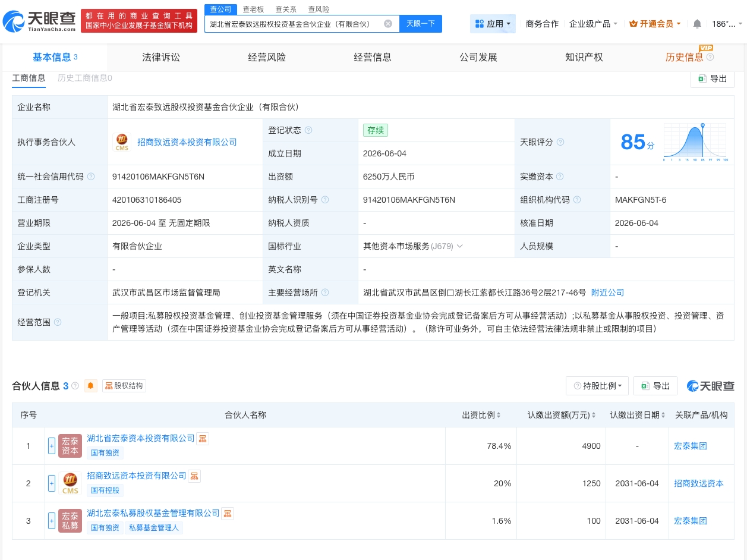Open executive partner 招商致远资本投资有限公司 link
Image resolution: width=747 pixels, height=560 pixels.
[187, 142]
